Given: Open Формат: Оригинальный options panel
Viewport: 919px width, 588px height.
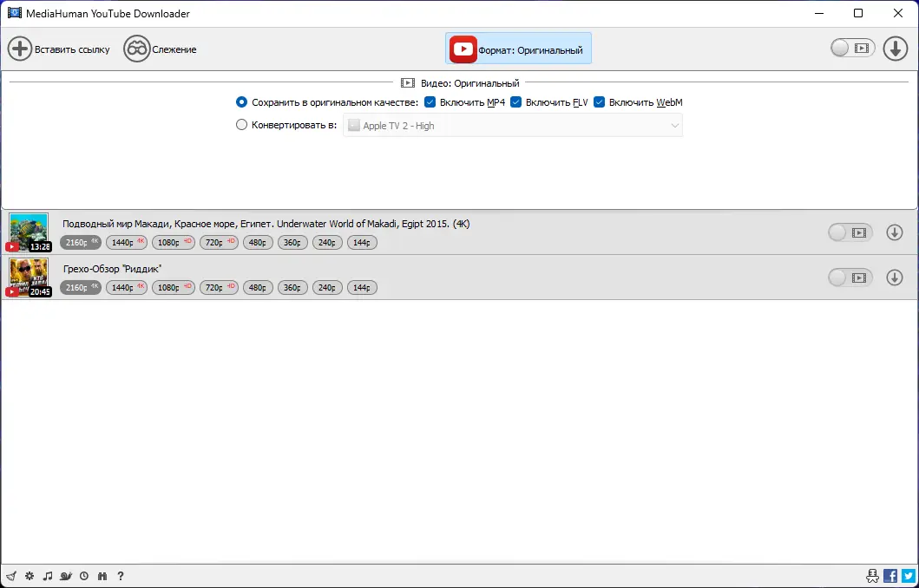Looking at the screenshot, I should point(518,49).
